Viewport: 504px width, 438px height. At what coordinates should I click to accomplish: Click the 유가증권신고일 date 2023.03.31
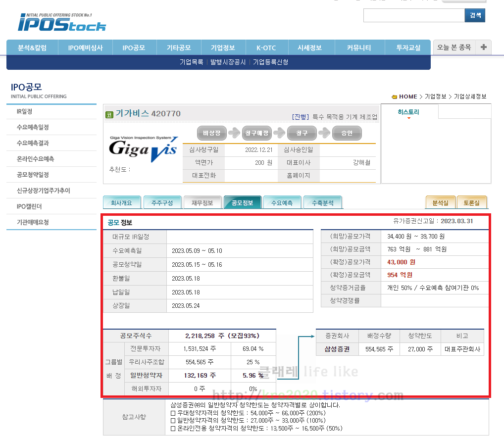pos(457,221)
